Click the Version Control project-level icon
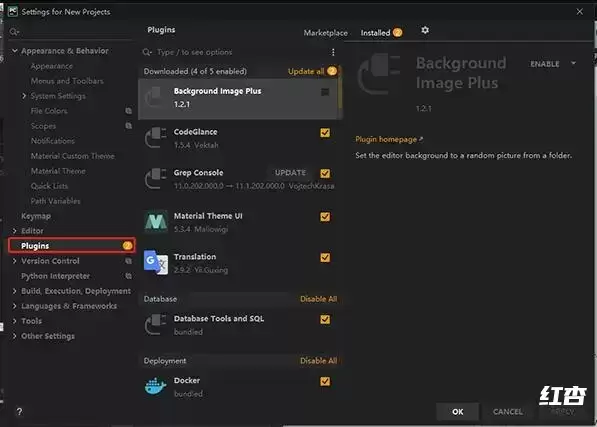This screenshot has width=597, height=427. (129, 261)
